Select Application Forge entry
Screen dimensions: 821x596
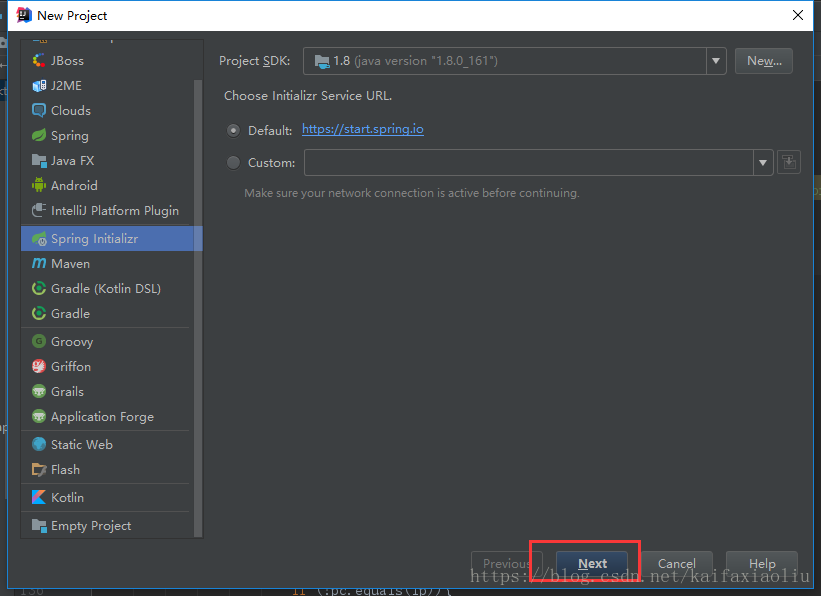click(107, 417)
